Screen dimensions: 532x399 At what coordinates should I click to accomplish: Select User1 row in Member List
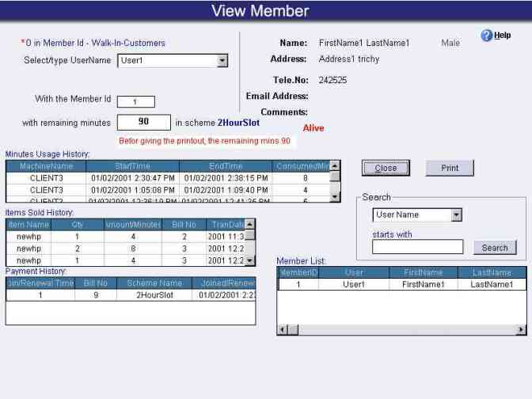pos(354,284)
